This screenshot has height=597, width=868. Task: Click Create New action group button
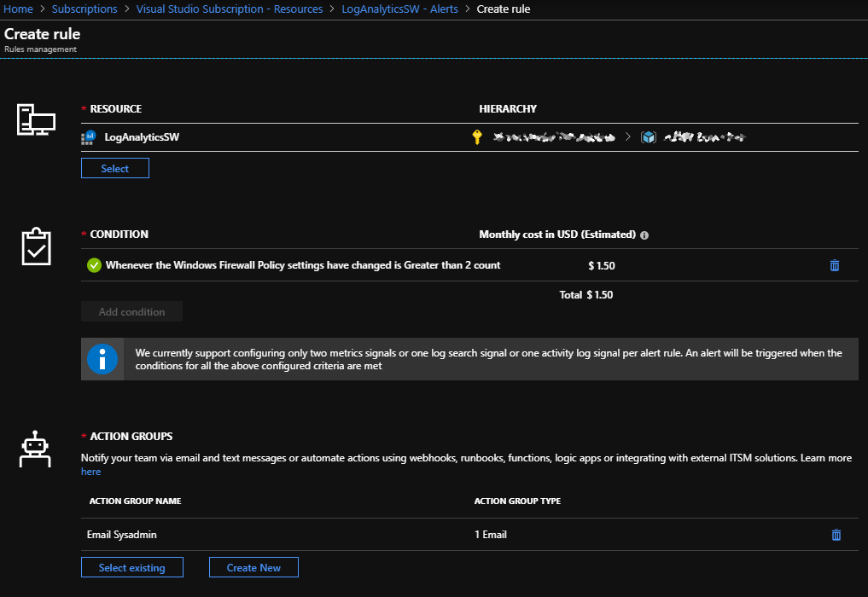coord(253,568)
